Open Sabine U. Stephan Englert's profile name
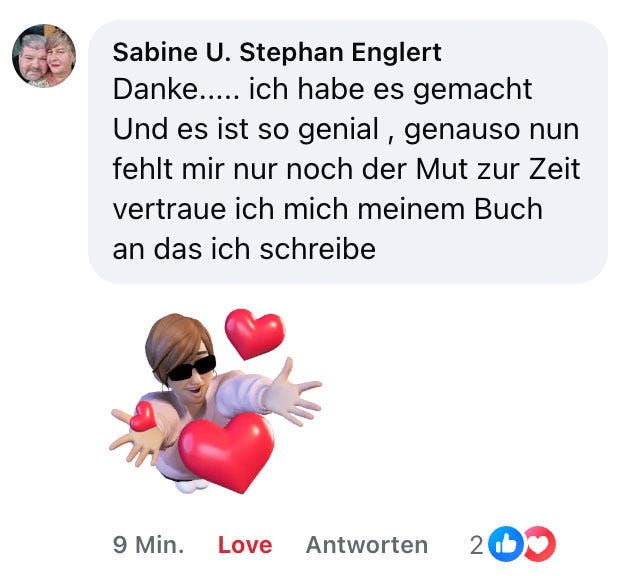This screenshot has width=632, height=576. coord(277,52)
